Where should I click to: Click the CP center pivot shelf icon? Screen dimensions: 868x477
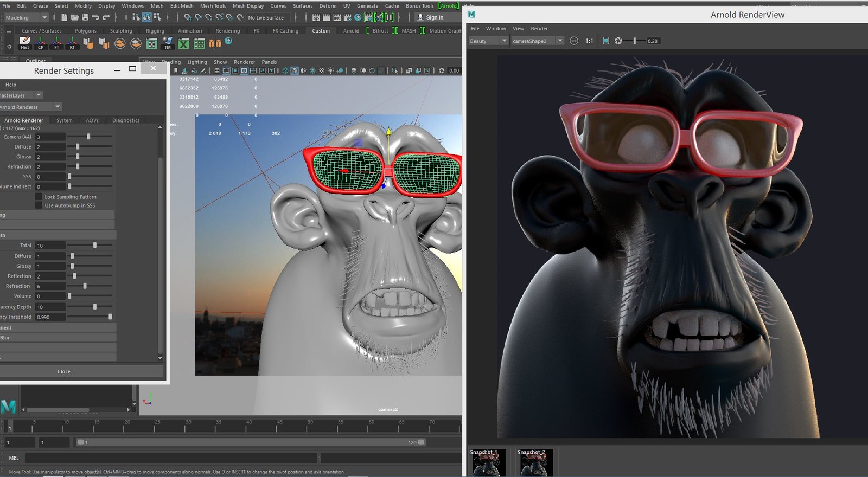click(41, 43)
